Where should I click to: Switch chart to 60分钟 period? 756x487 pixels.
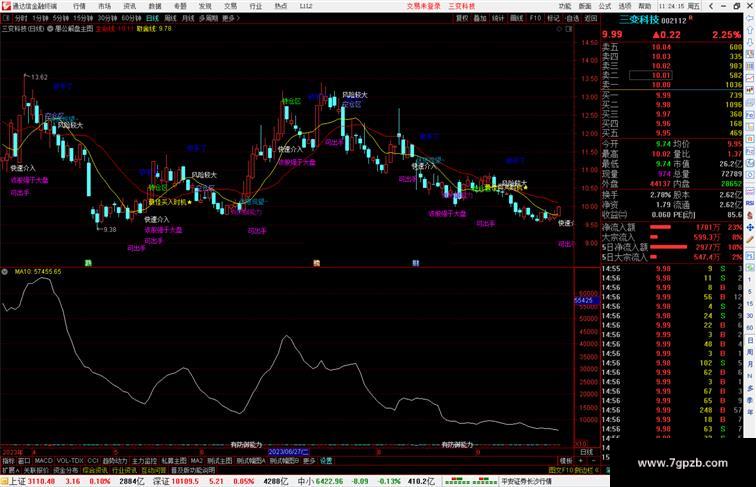click(x=131, y=18)
